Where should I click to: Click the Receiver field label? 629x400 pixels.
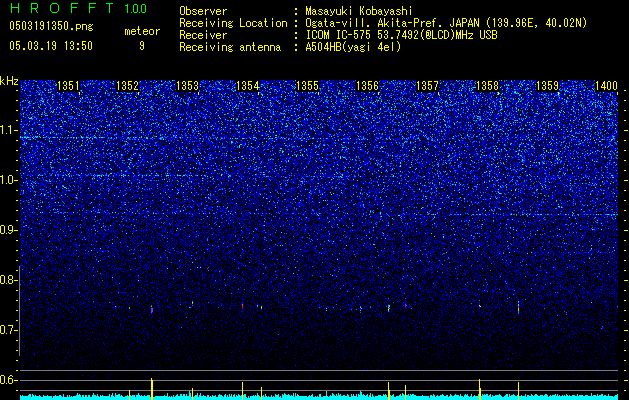point(203,35)
